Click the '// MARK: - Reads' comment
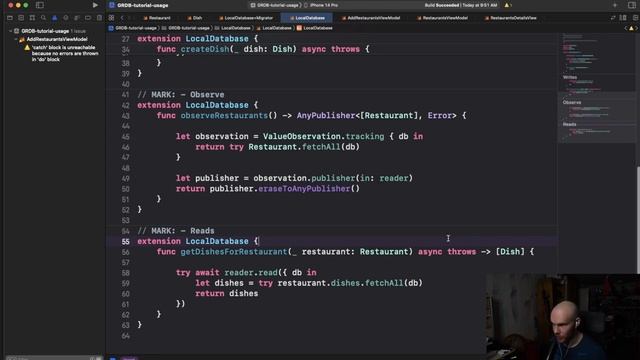This screenshot has width=640, height=360. pos(176,231)
